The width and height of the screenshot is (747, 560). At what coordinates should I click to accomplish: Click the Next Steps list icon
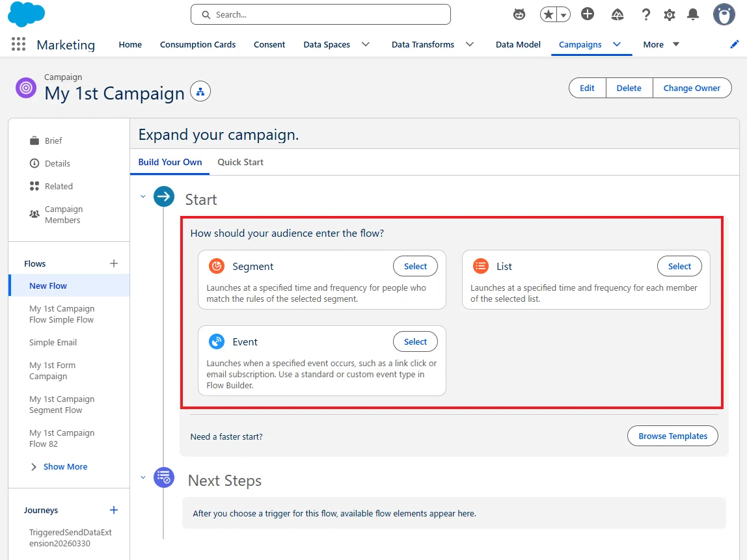pyautogui.click(x=164, y=477)
